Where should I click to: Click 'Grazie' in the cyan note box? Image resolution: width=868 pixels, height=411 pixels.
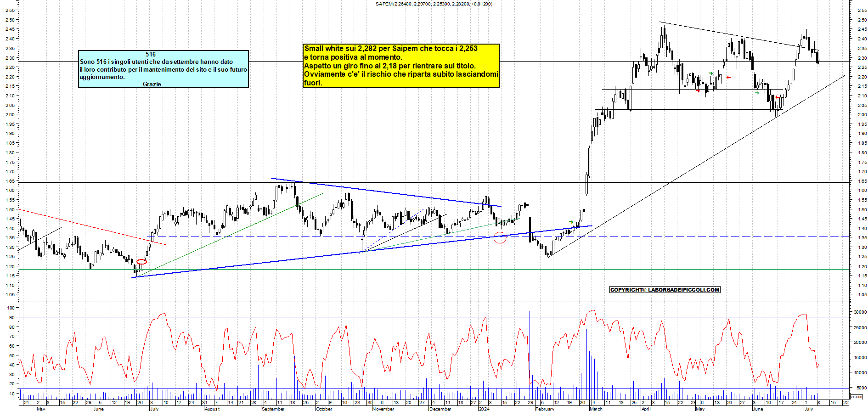point(152,84)
